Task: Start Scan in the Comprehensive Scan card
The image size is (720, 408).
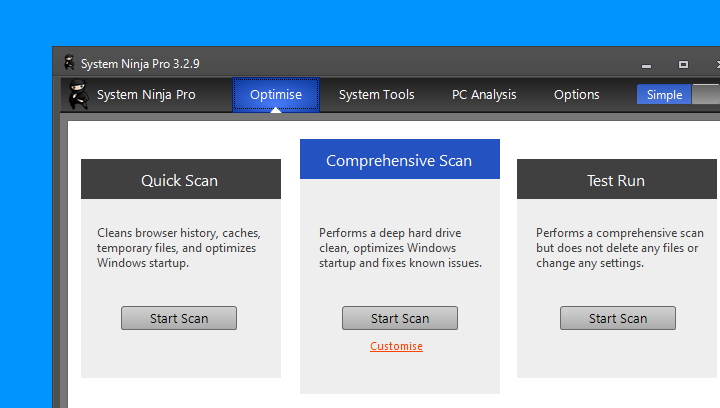Action: click(x=400, y=318)
